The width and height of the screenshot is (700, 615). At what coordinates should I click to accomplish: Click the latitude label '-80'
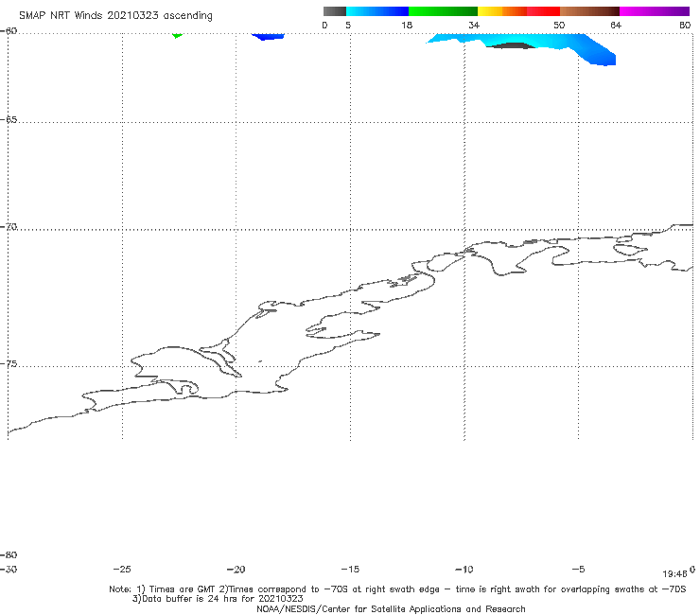[x=9, y=554]
